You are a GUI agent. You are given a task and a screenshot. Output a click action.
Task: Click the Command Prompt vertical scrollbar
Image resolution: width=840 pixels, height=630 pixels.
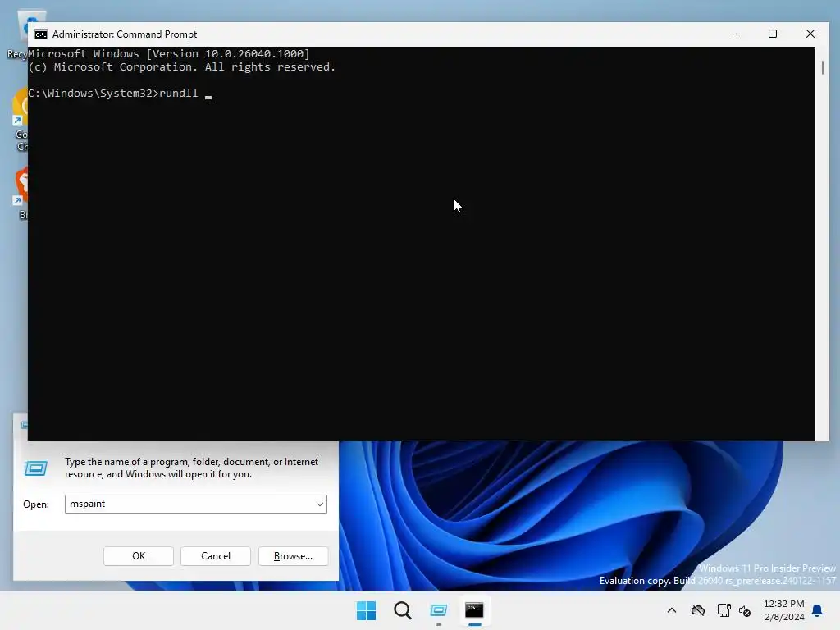coord(822,243)
